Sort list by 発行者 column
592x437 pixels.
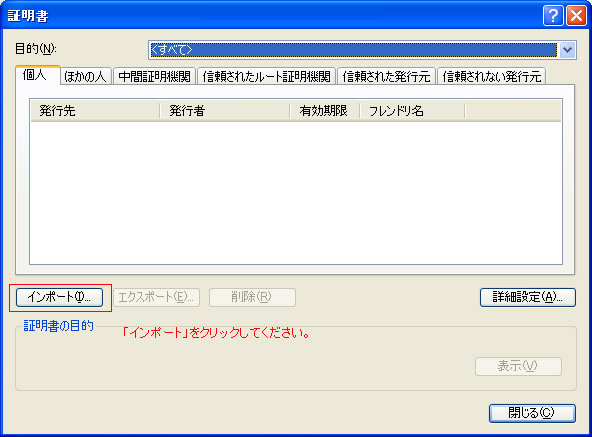[x=225, y=111]
